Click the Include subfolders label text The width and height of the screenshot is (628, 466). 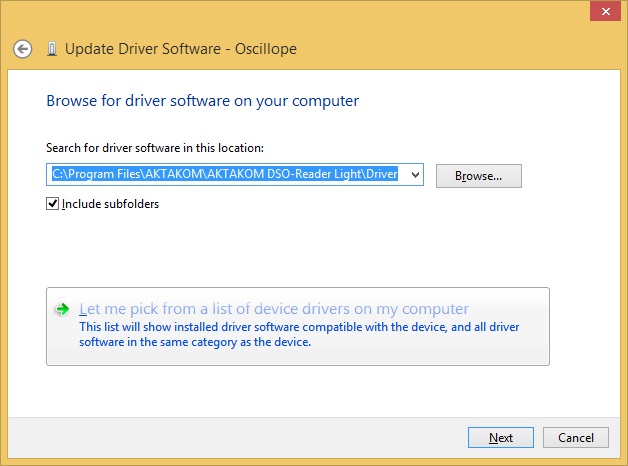(111, 204)
